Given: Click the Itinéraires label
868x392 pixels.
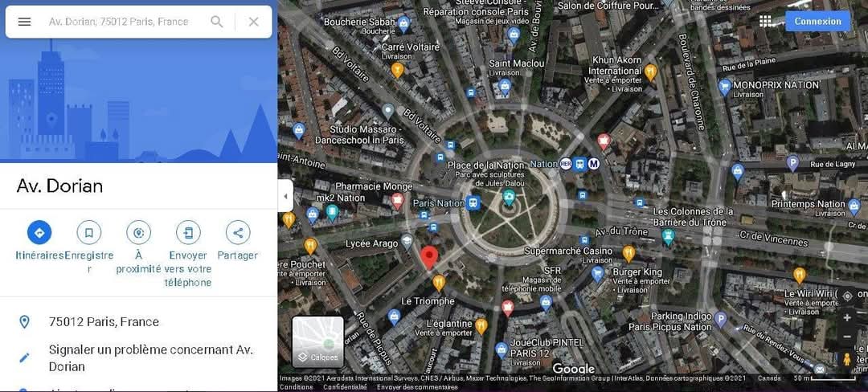Looking at the screenshot, I should (x=40, y=255).
